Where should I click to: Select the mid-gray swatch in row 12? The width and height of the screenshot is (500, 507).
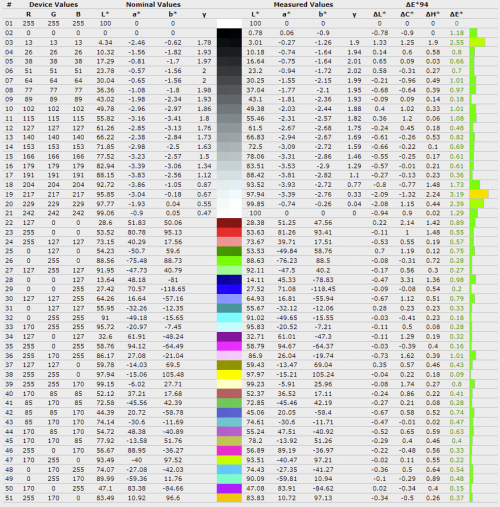229,128
